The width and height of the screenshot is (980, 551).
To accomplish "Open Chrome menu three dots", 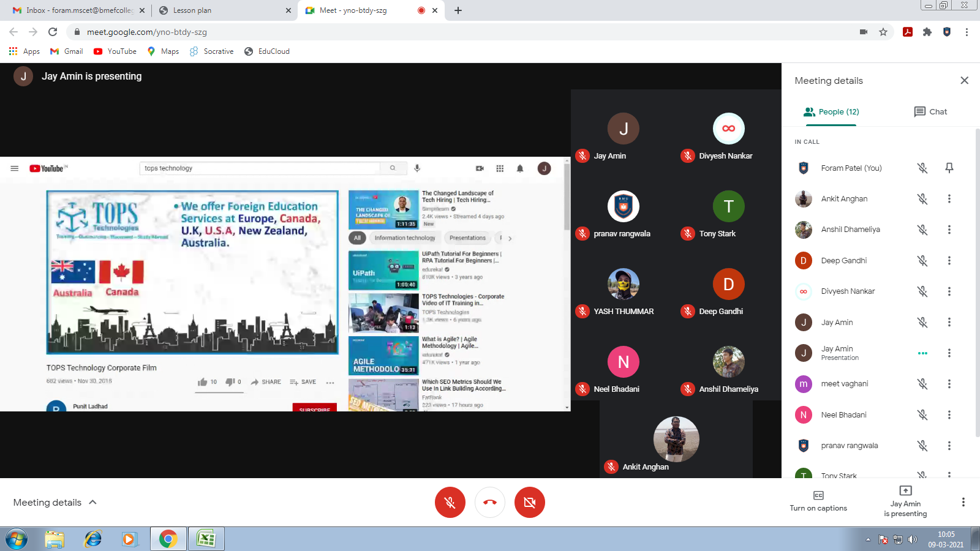I will click(x=967, y=32).
